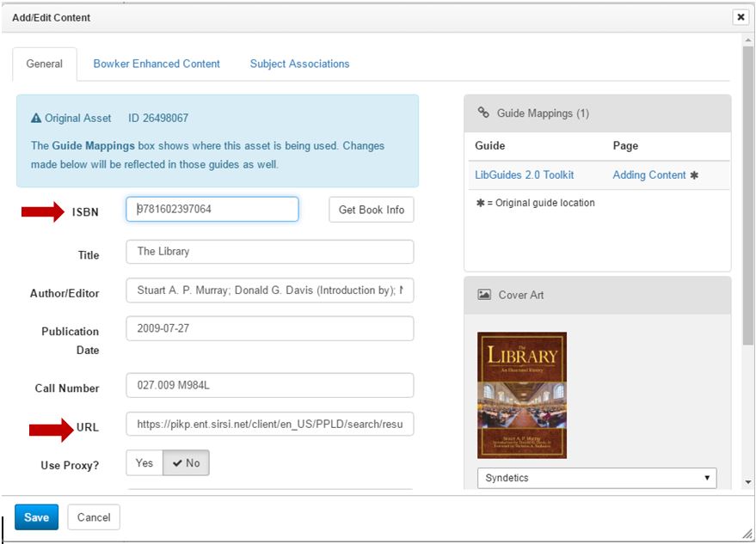The image size is (756, 544).
Task: Click the picture icon beside Cover Art
Action: [x=485, y=295]
